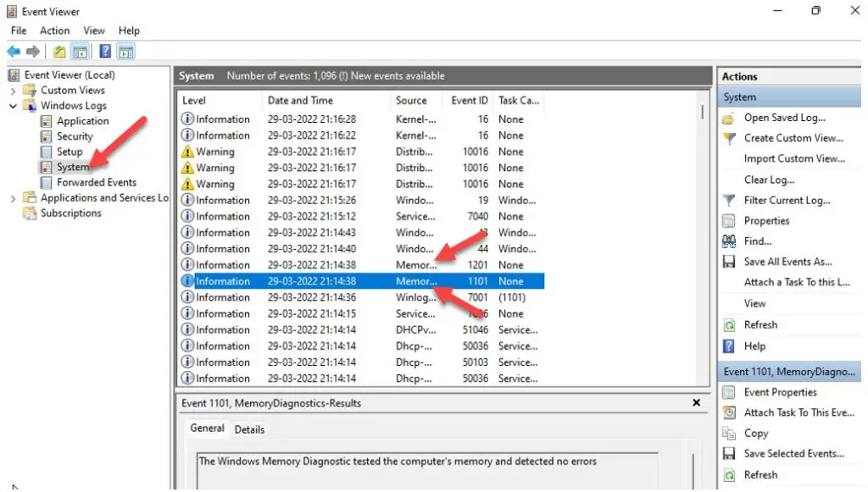Switch to the General tab
The height and width of the screenshot is (492, 868).
[x=207, y=428]
